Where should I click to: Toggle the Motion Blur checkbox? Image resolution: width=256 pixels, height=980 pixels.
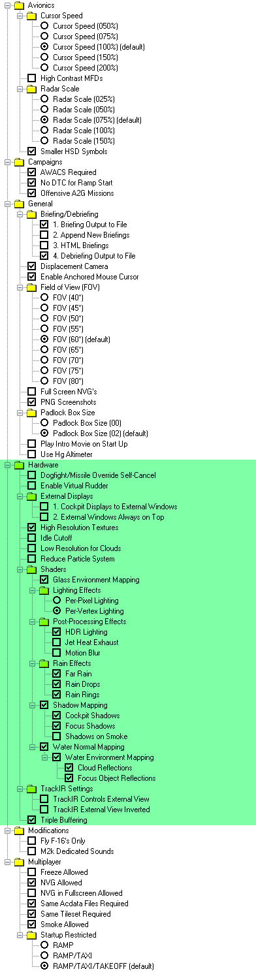tap(57, 653)
